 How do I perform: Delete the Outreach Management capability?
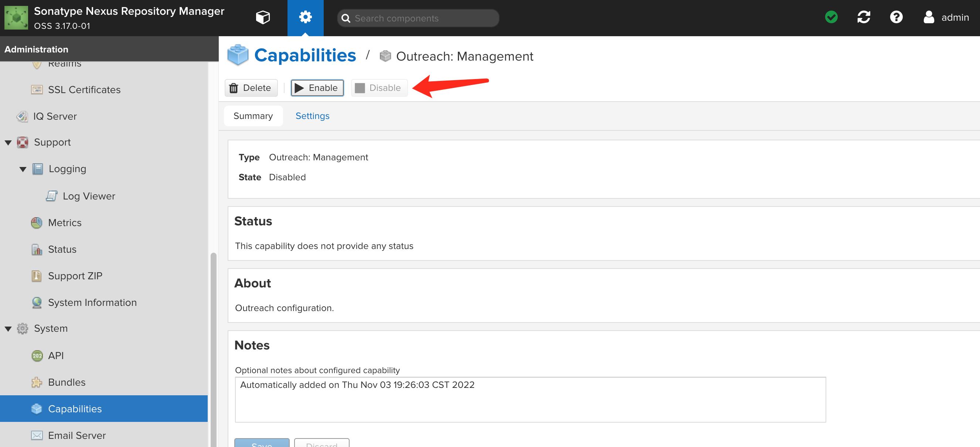point(251,88)
